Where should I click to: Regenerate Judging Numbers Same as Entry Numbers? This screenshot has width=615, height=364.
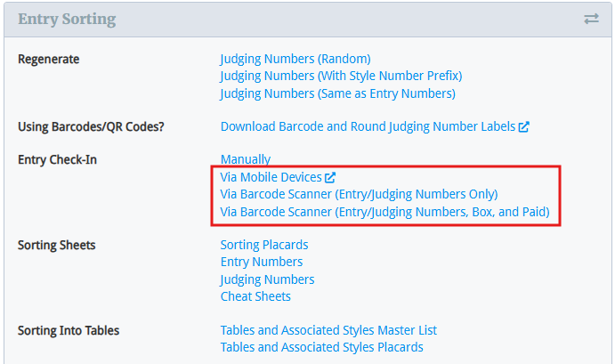tap(337, 93)
